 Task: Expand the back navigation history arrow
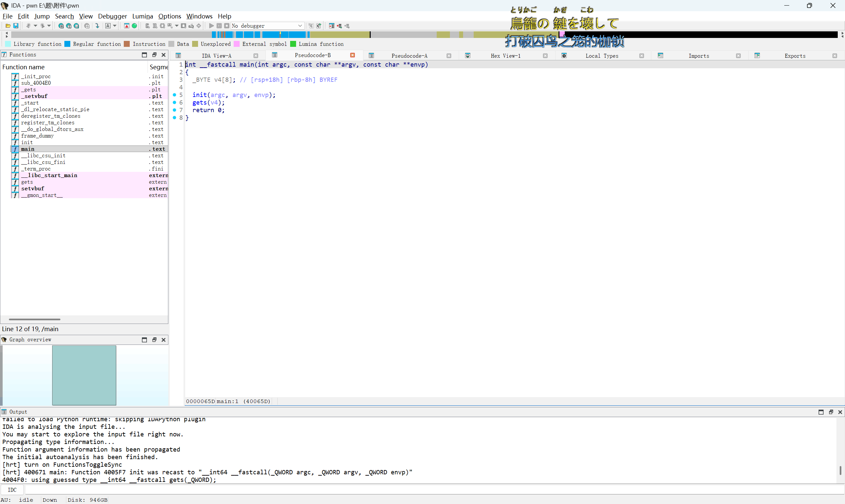pyautogui.click(x=35, y=26)
